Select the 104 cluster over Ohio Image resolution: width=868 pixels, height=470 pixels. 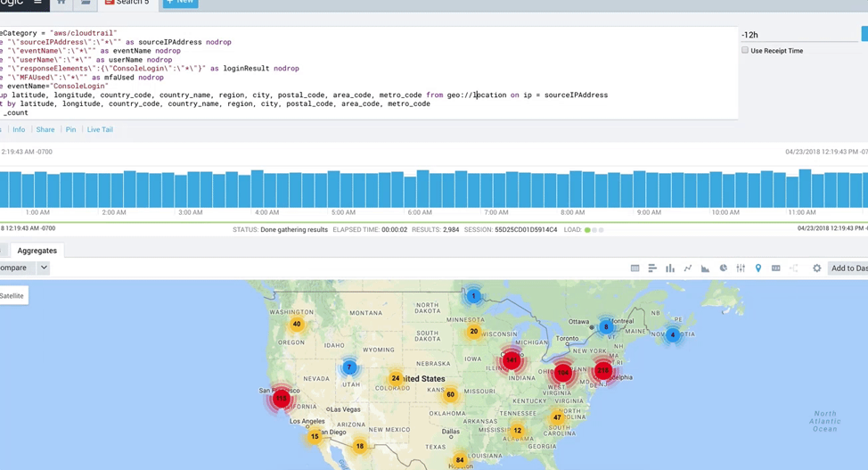[x=563, y=373]
